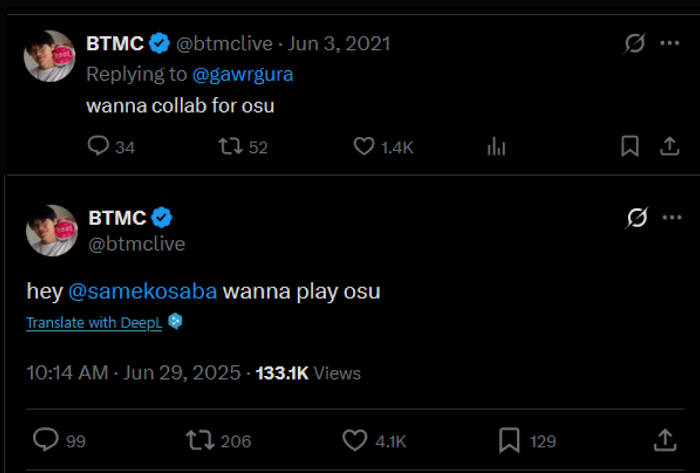The image size is (700, 473).
Task: Bookmark the bottom tweet with 129 bookmarks
Action: point(509,440)
